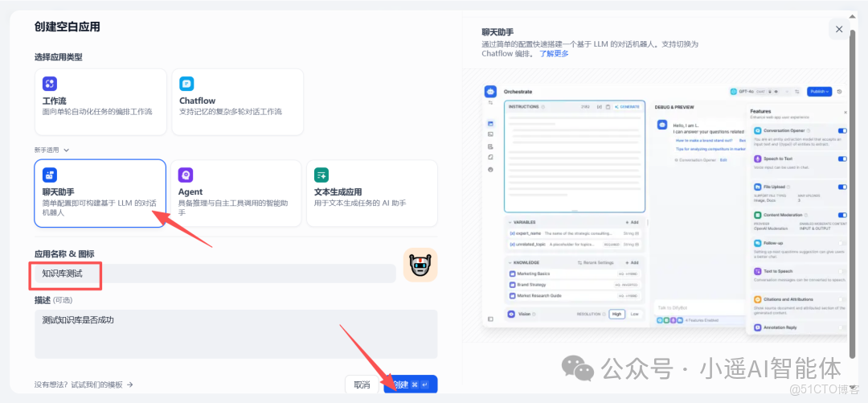Open the 没有想法？试试我们的模板 link
Screen dimensions: 868x403
(84, 384)
